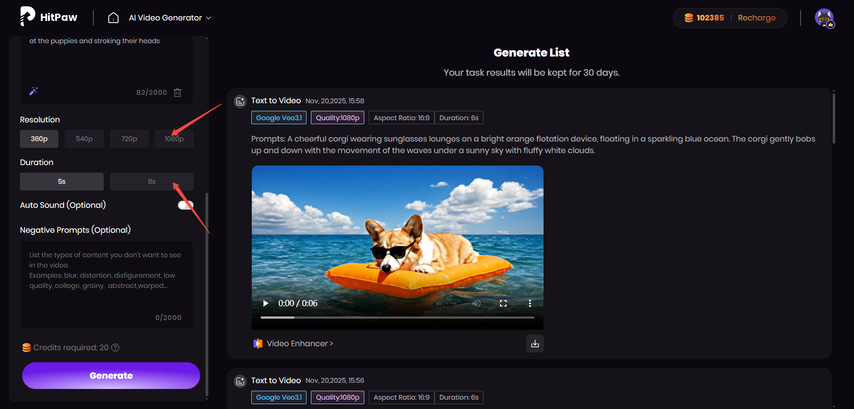Click the Generate List scrollbar

(834, 118)
